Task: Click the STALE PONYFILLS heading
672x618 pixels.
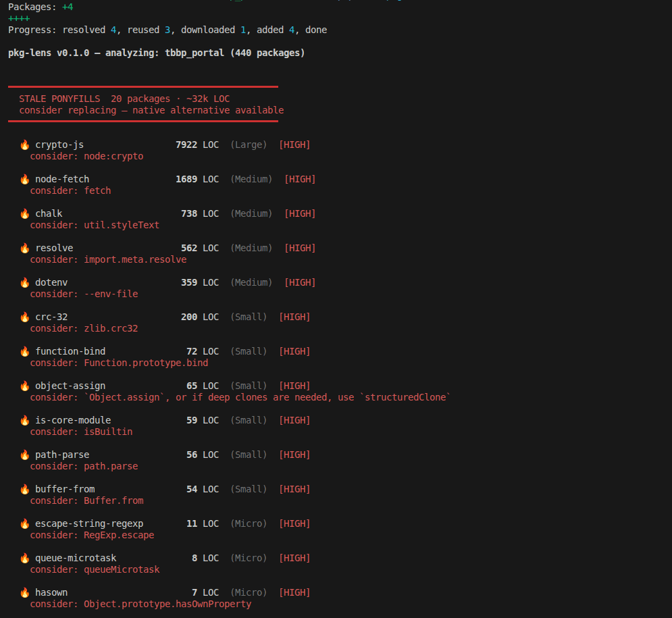Action: [x=59, y=99]
